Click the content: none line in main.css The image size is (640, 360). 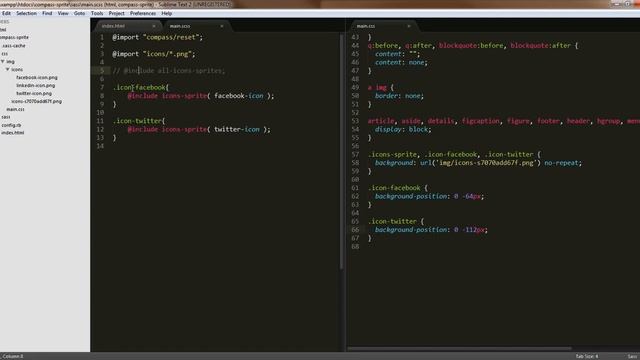click(x=401, y=62)
